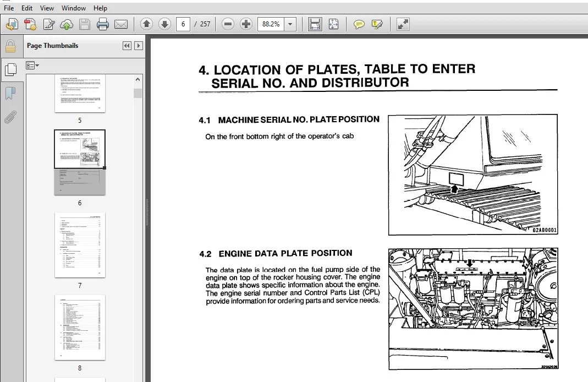Click heading 4.1 Machine Serial No. Plate Position
Image resolution: width=588 pixels, height=382 pixels.
(x=289, y=120)
